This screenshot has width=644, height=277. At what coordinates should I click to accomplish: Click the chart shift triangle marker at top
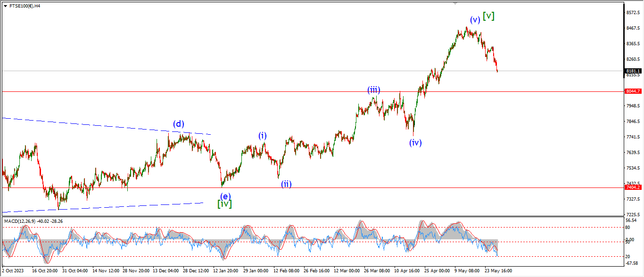click(455, 3)
